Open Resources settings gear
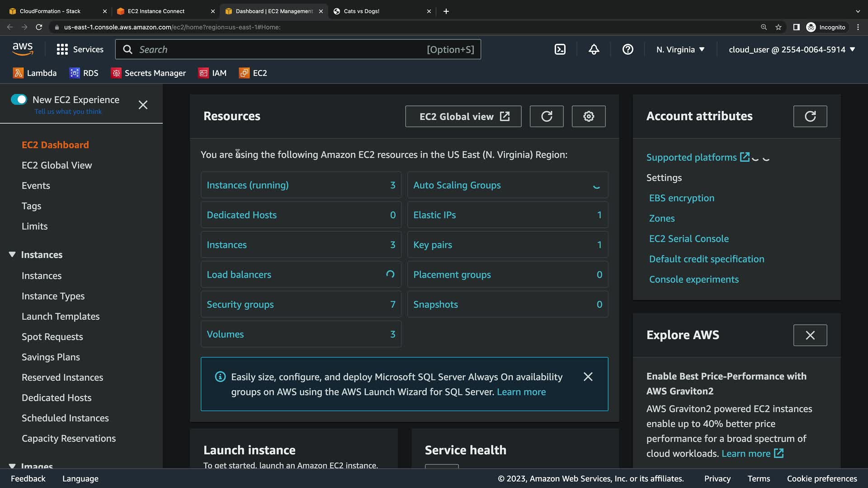This screenshot has height=488, width=868. tap(588, 116)
